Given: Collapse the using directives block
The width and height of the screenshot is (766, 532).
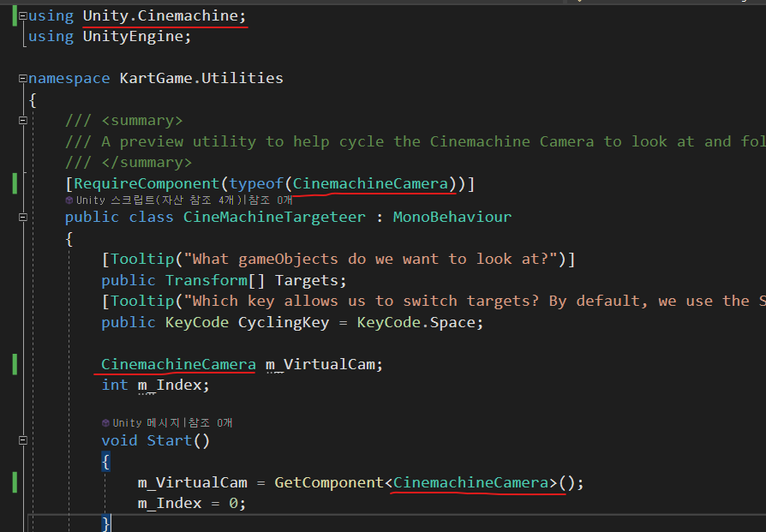Looking at the screenshot, I should point(22,15).
